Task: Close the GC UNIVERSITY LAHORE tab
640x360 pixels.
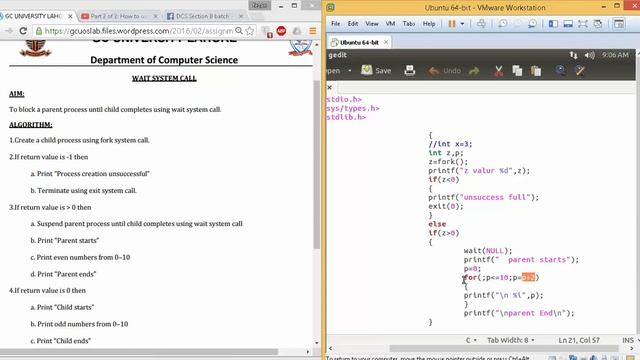Action: 70,16
